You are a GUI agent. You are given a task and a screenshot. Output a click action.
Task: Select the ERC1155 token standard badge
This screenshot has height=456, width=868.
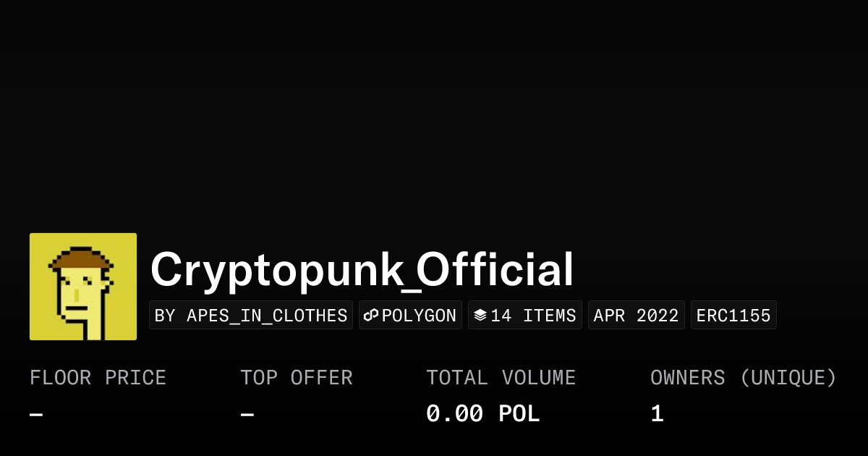pyautogui.click(x=733, y=316)
